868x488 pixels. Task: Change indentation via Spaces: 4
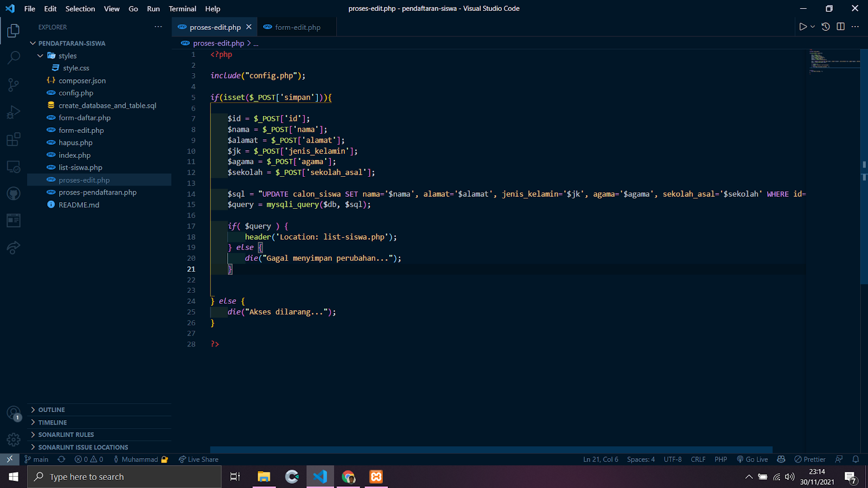tap(641, 459)
